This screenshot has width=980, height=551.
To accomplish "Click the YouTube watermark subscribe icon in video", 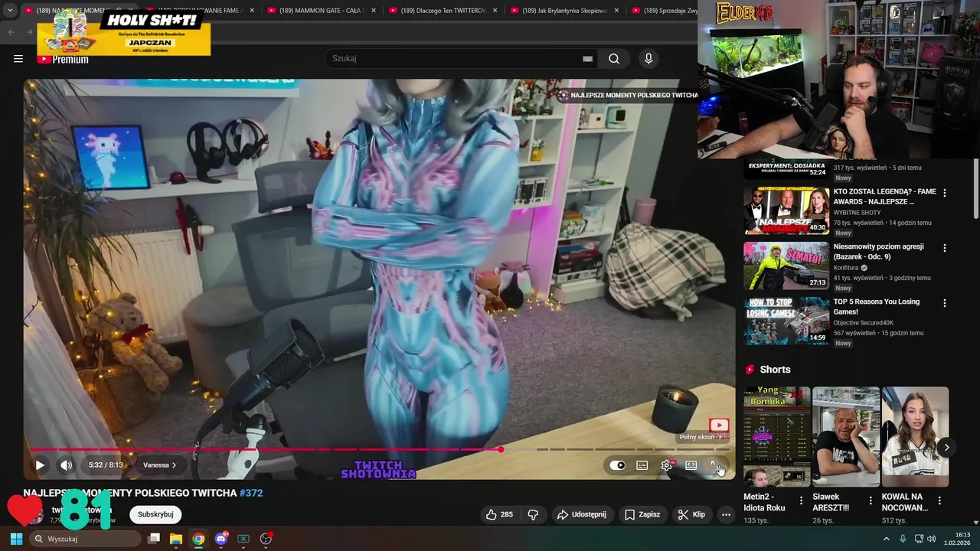I will tap(719, 425).
